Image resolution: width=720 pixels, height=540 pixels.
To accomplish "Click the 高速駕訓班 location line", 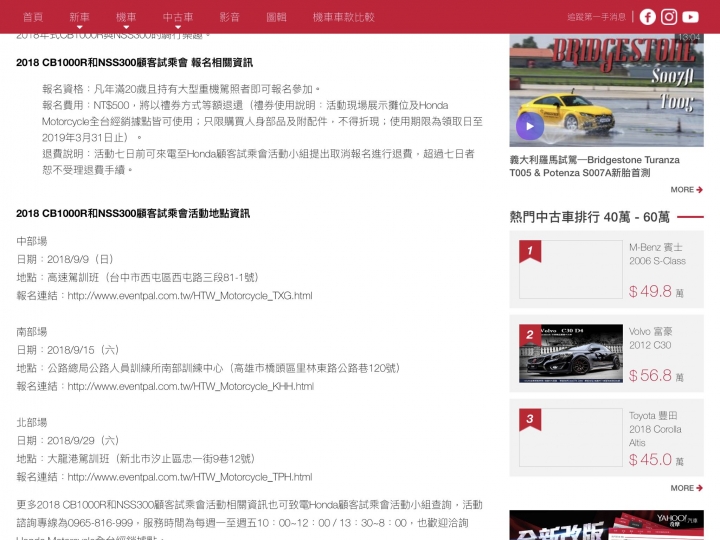I will coord(138,277).
